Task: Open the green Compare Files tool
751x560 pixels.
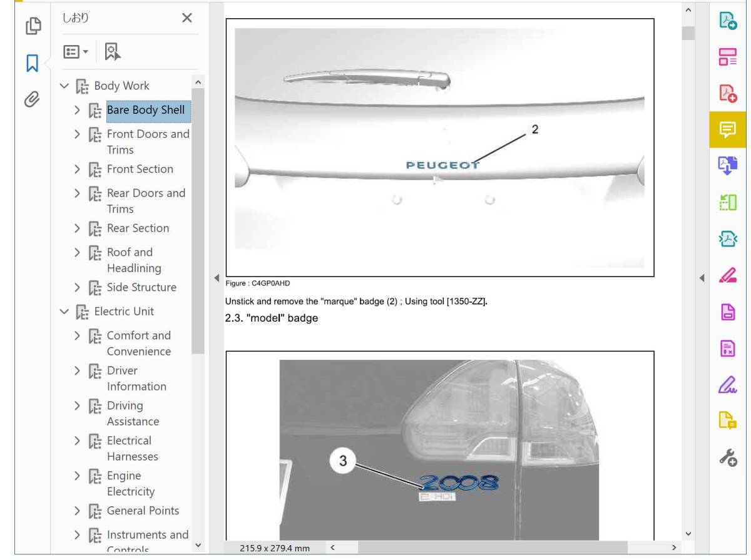Action: [727, 202]
